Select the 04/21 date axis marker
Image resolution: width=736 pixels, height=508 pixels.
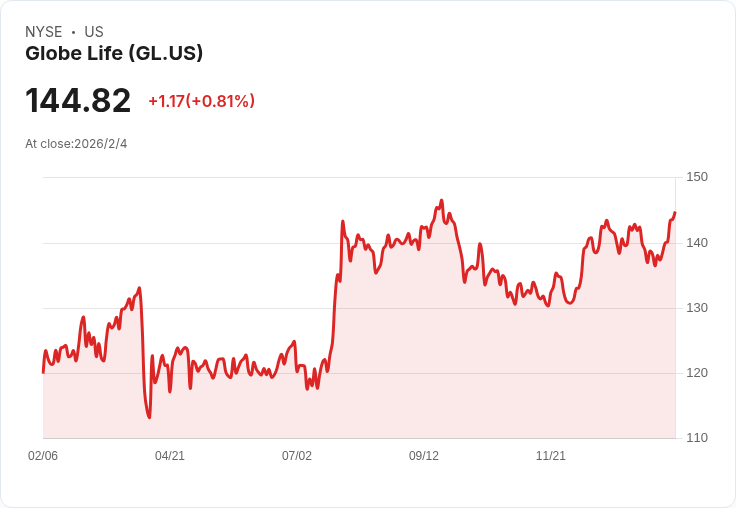[170, 455]
